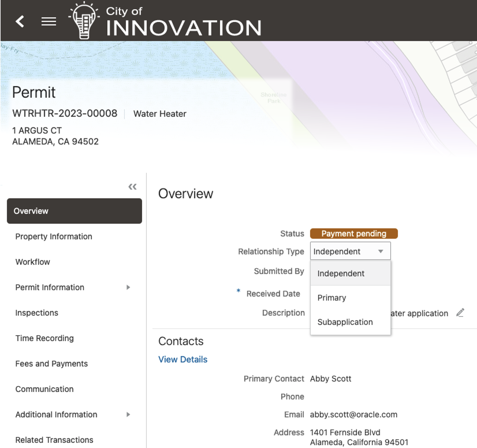Click the City of Innovation lightbulb logo
The height and width of the screenshot is (448, 477).
click(83, 20)
